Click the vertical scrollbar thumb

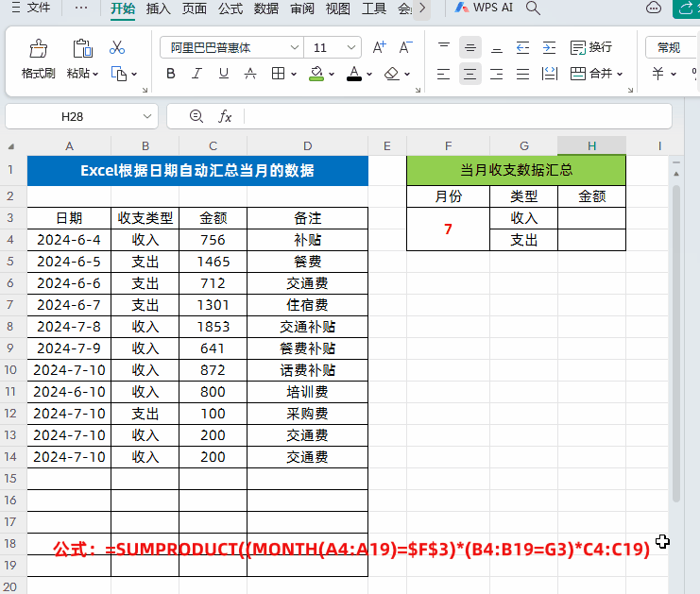(675, 344)
